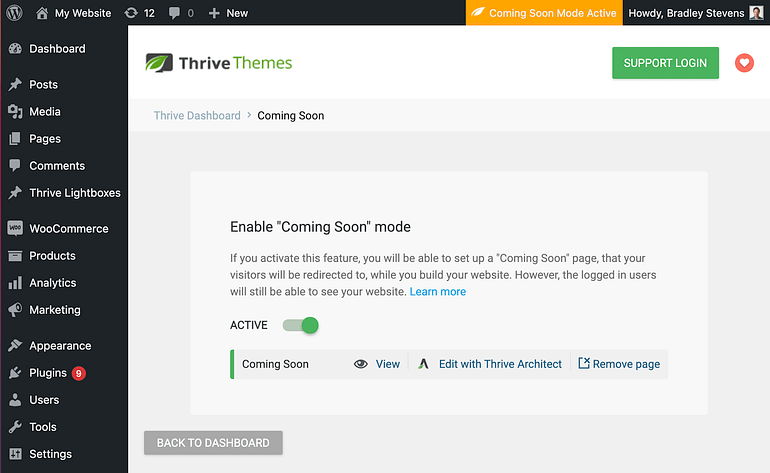Click the Appearance paintbrush icon
The width and height of the screenshot is (770, 473).
coord(15,345)
